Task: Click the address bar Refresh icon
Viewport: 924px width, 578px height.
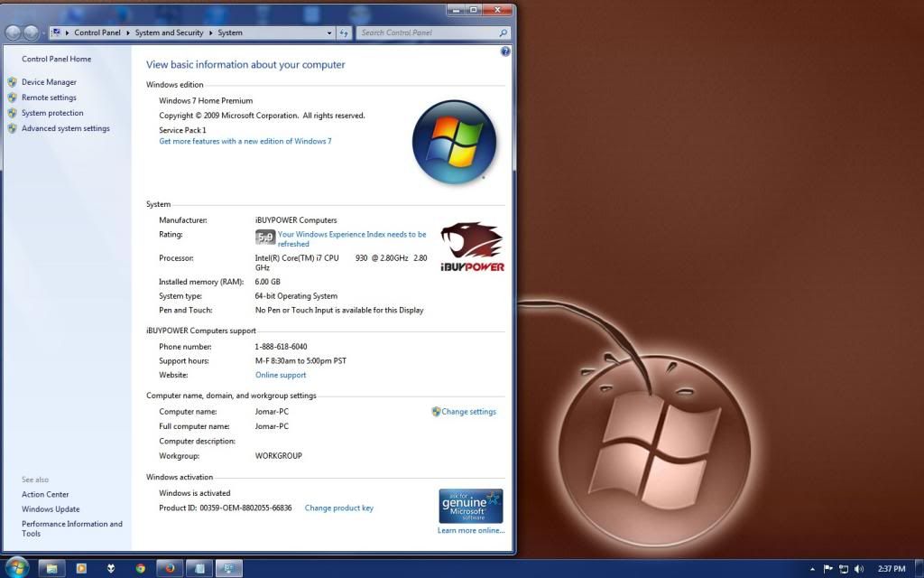Action: click(x=344, y=33)
